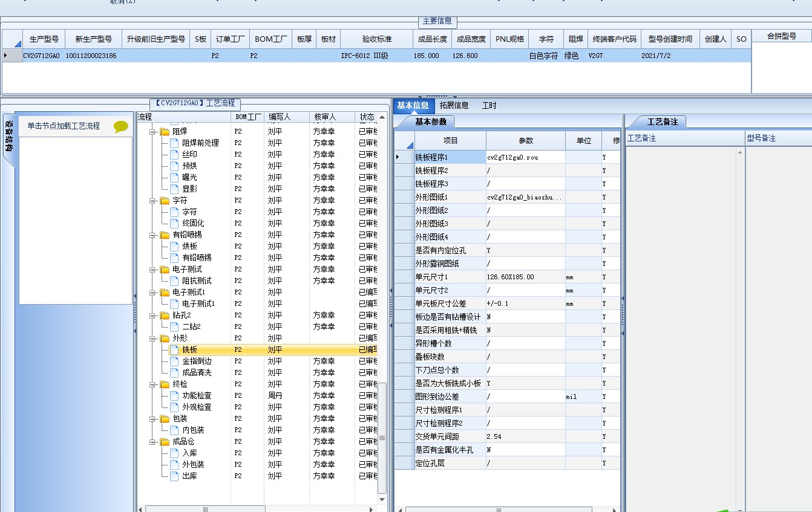Screen dimensions: 812x512
Task: Click the document icon for 阻焊前处理
Action: pos(175,143)
